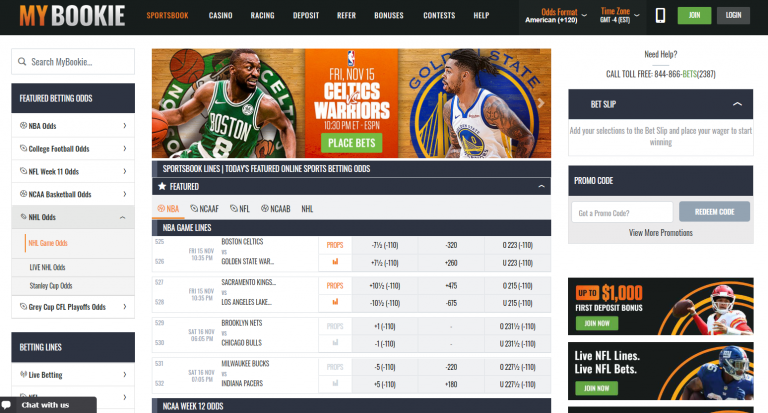Select Brooklyn Nets spread +1 (-110)
Image resolution: width=768 pixels, height=413 pixels.
[x=385, y=326]
